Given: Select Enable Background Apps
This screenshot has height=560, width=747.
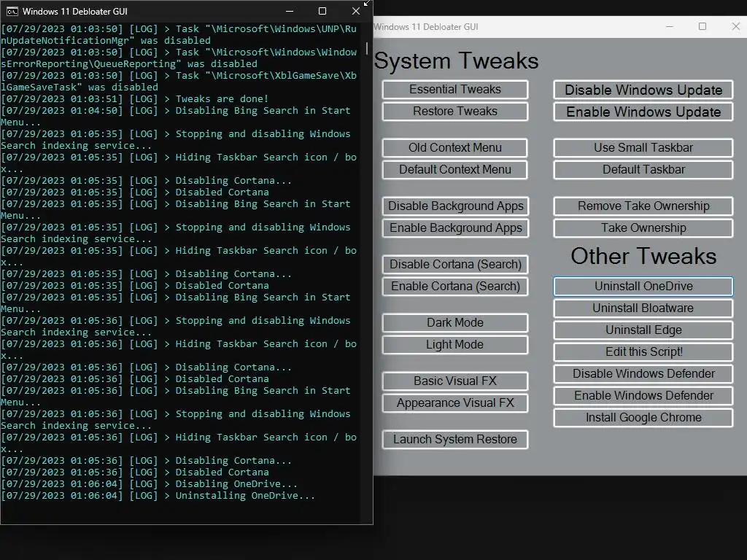Looking at the screenshot, I should 455,228.
